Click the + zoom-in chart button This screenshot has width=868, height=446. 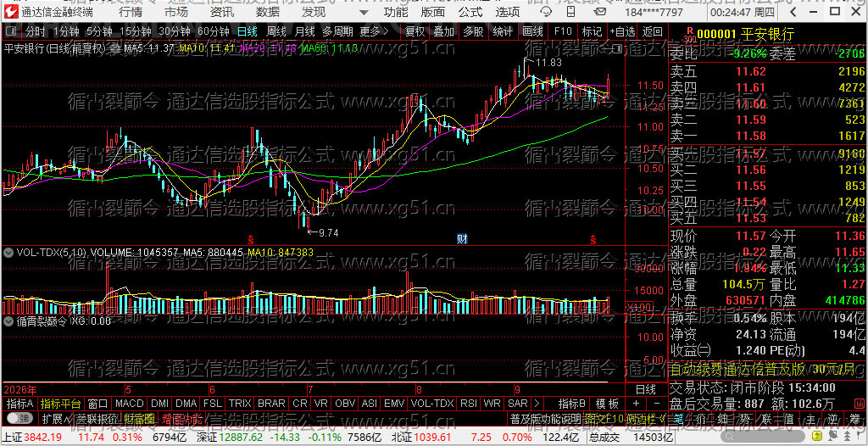click(636, 404)
